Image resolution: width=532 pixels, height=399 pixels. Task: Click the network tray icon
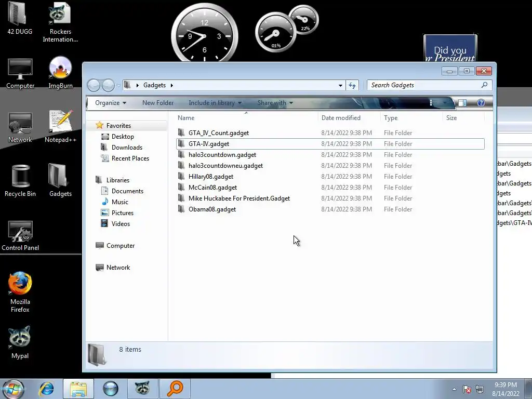(480, 389)
